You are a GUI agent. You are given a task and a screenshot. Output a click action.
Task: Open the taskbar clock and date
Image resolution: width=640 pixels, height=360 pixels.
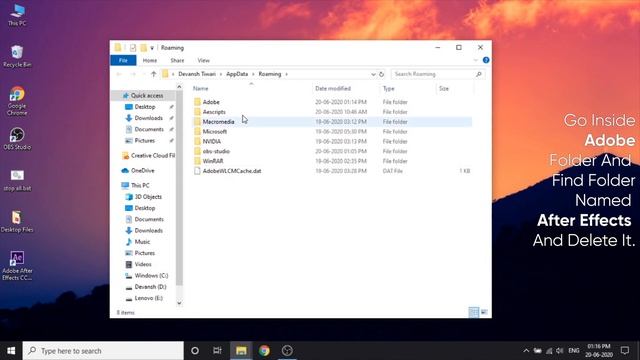click(599, 351)
